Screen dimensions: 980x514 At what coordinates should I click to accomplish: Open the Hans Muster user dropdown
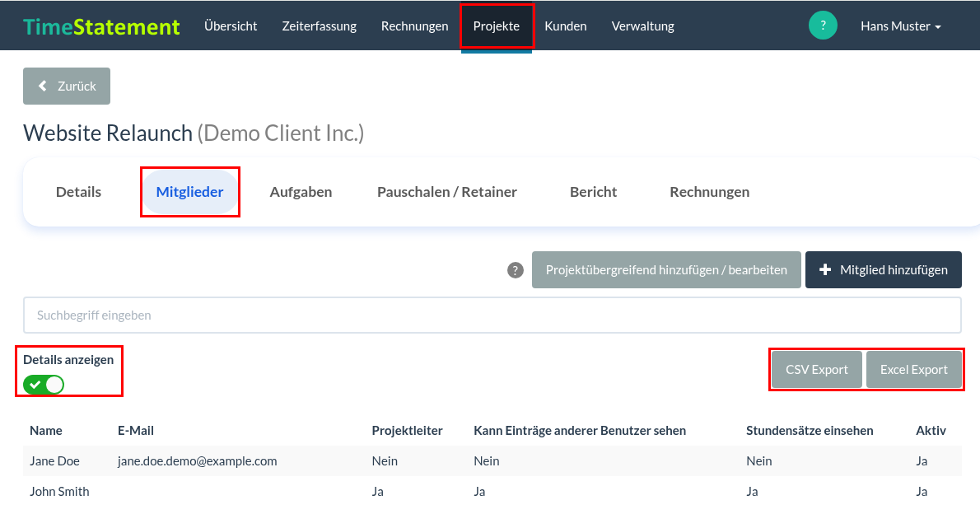(901, 26)
